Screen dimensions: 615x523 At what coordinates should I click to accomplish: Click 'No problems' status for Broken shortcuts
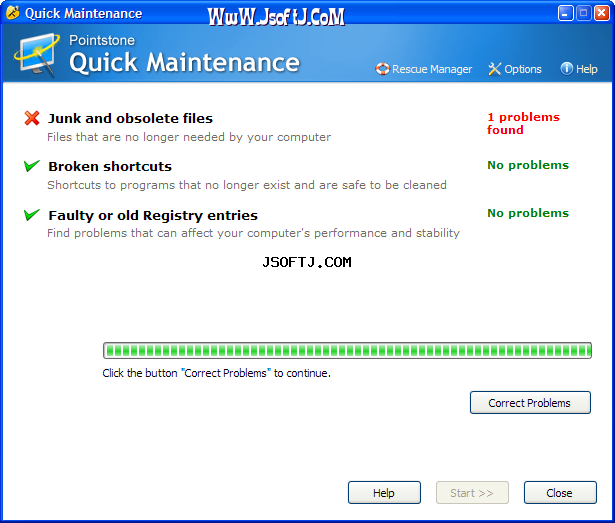click(528, 165)
